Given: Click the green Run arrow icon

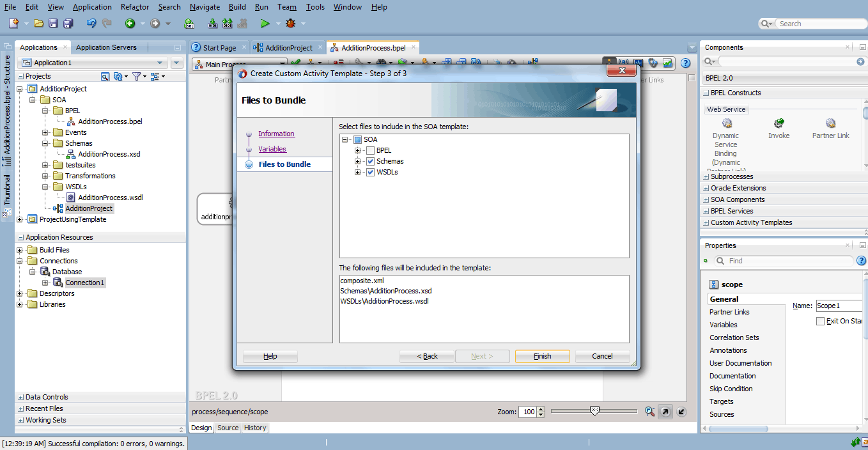Looking at the screenshot, I should click(x=265, y=24).
